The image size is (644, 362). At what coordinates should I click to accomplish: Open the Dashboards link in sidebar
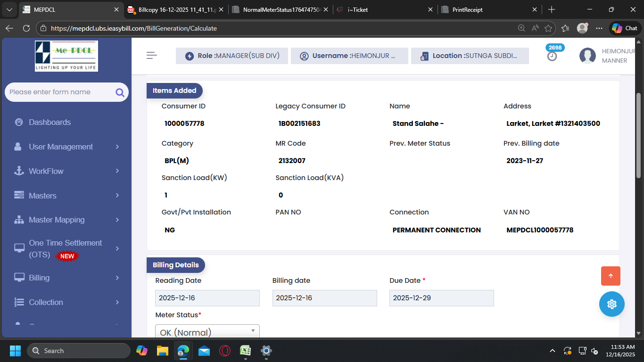tap(50, 122)
